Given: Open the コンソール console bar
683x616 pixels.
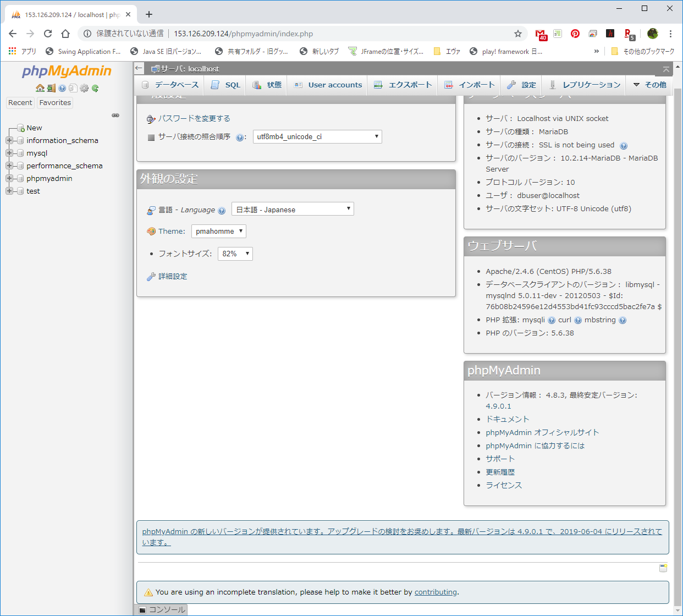Looking at the screenshot, I should (x=162, y=609).
